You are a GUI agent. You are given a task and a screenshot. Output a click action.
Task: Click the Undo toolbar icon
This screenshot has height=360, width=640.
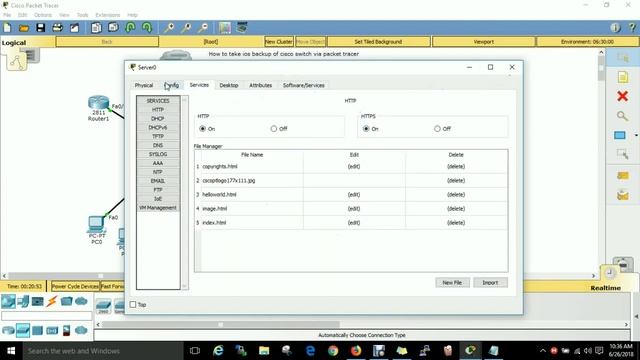[x=131, y=28]
